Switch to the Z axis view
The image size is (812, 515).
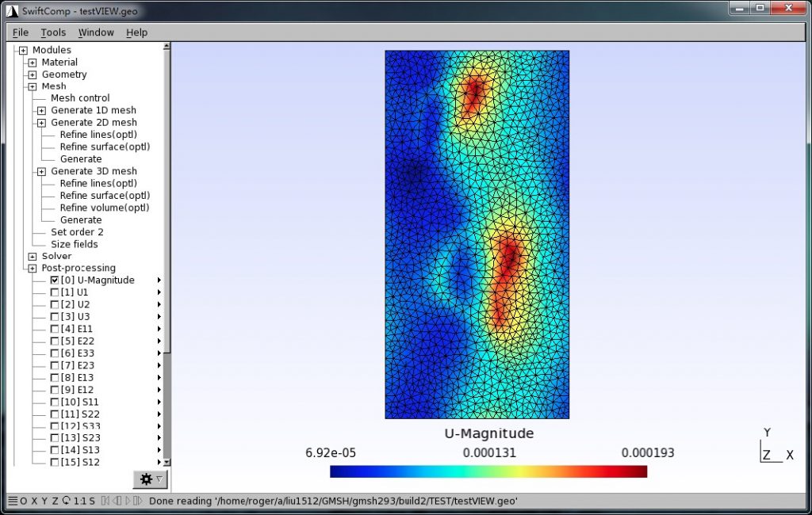coord(56,501)
